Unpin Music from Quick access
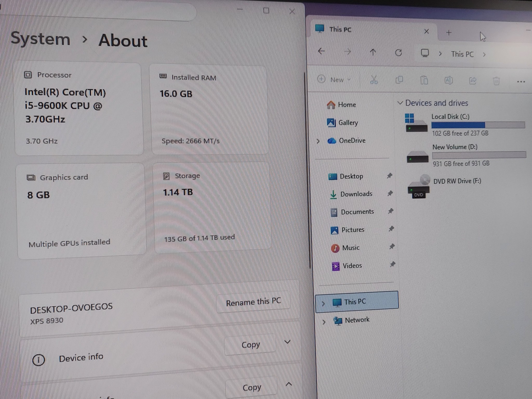Image resolution: width=532 pixels, height=399 pixels. click(x=392, y=246)
